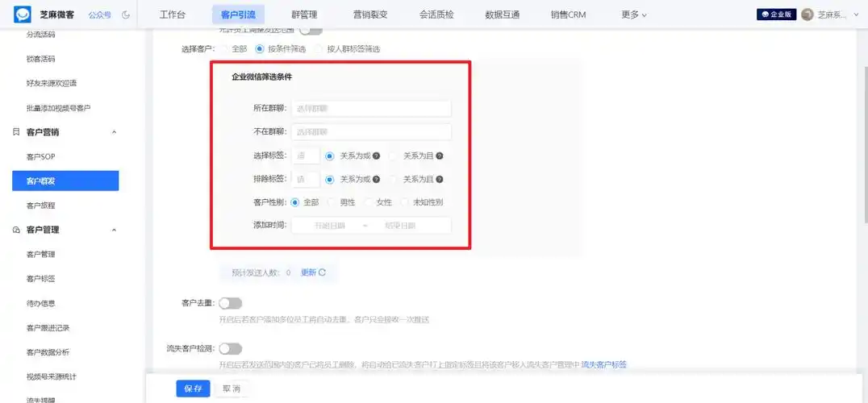Click the 芝麻微客 logo icon

click(x=23, y=15)
